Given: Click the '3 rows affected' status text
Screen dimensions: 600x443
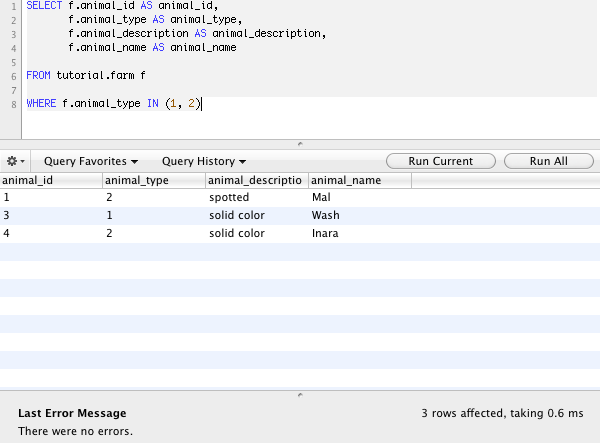Looking at the screenshot, I should [462, 413].
